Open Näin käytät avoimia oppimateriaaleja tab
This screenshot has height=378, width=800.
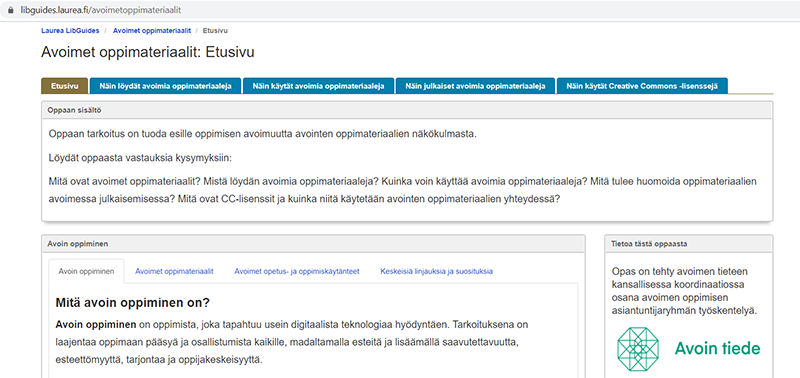[318, 86]
